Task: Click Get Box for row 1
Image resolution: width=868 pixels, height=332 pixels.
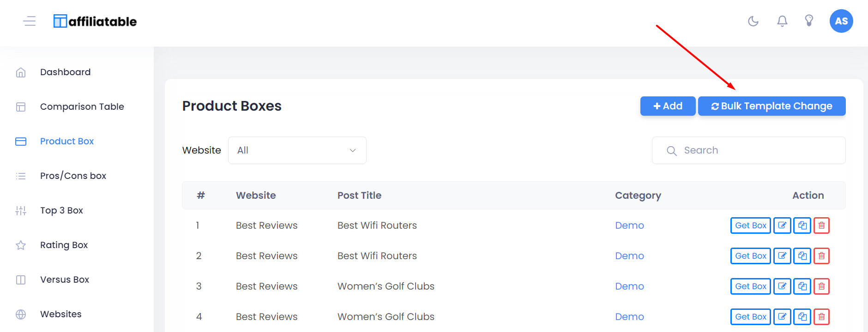Action: [751, 225]
